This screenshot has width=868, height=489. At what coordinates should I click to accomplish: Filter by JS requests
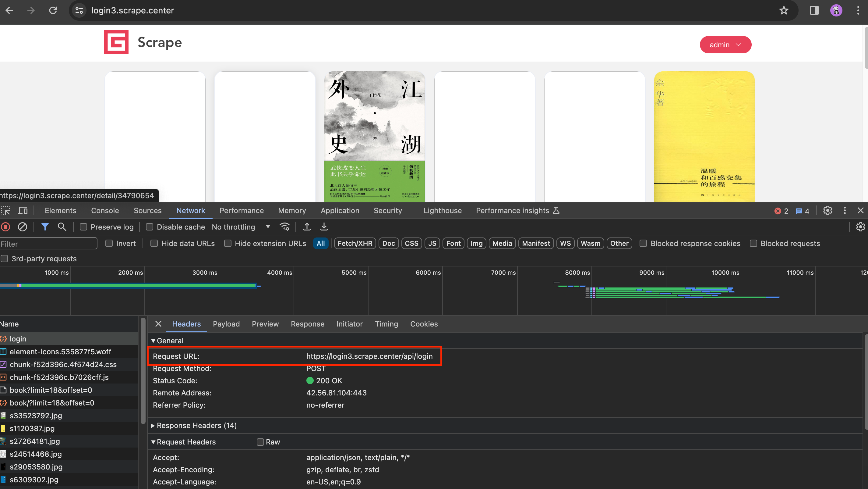(x=432, y=243)
